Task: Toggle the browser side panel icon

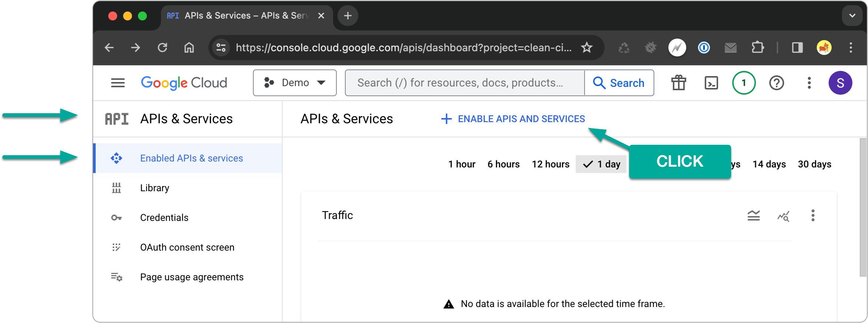Action: point(798,48)
